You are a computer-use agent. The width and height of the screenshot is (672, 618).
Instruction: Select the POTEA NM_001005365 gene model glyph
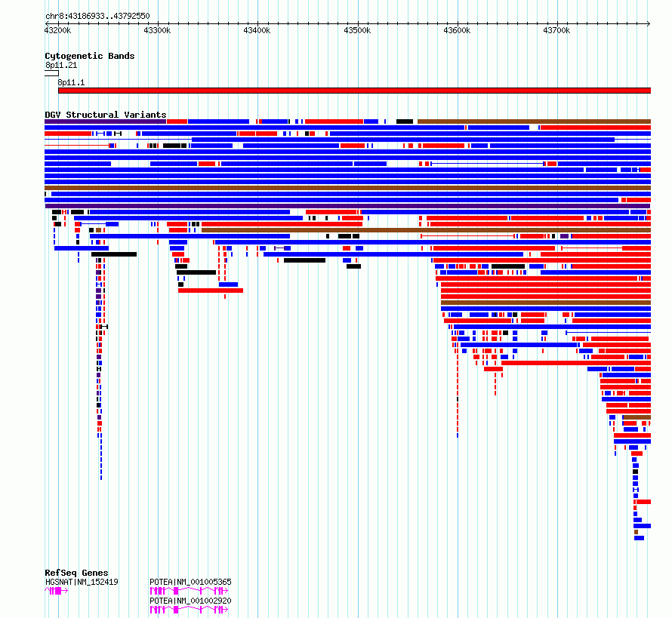[189, 591]
